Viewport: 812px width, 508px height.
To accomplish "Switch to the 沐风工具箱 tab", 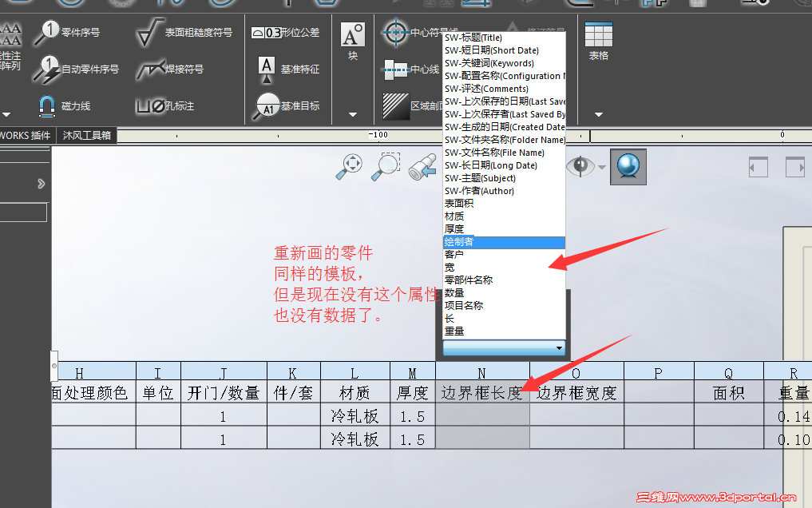I will point(86,135).
